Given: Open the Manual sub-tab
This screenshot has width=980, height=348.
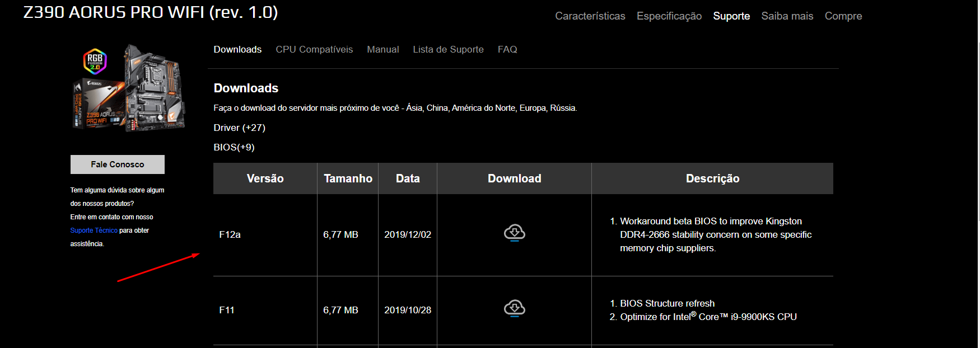Looking at the screenshot, I should point(382,49).
